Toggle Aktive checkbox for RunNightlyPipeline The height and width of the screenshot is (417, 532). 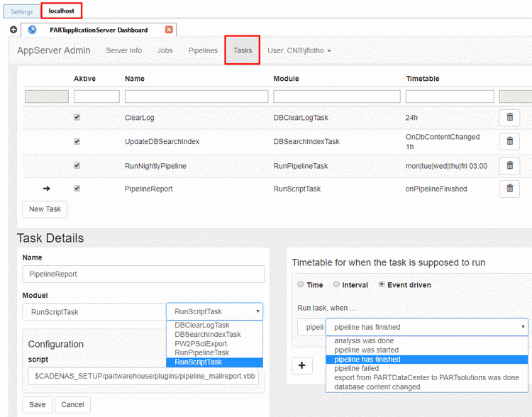click(x=77, y=165)
